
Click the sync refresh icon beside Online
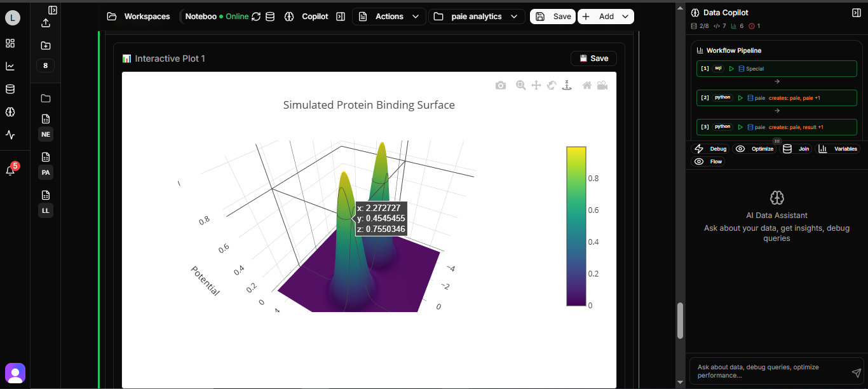(x=256, y=17)
